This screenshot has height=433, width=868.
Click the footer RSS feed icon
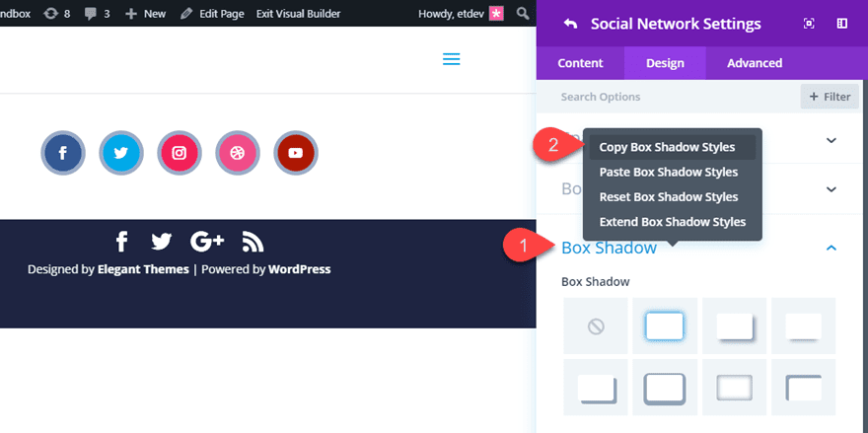point(253,242)
